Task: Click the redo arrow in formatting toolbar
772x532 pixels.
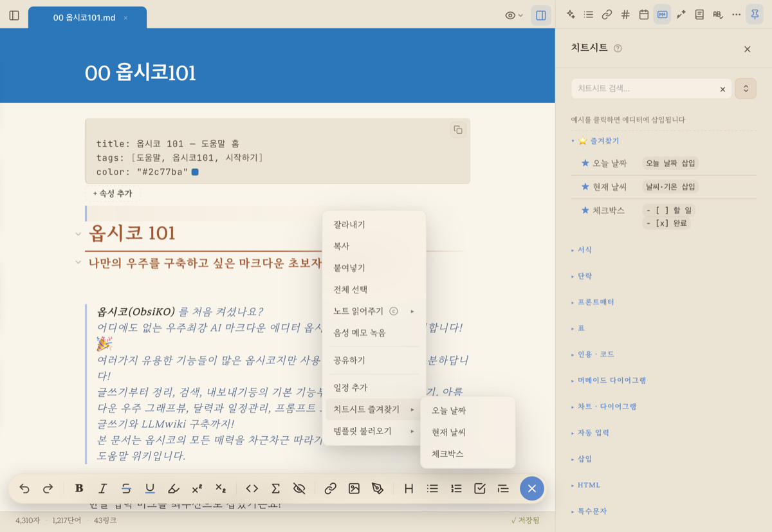Action: tap(48, 489)
